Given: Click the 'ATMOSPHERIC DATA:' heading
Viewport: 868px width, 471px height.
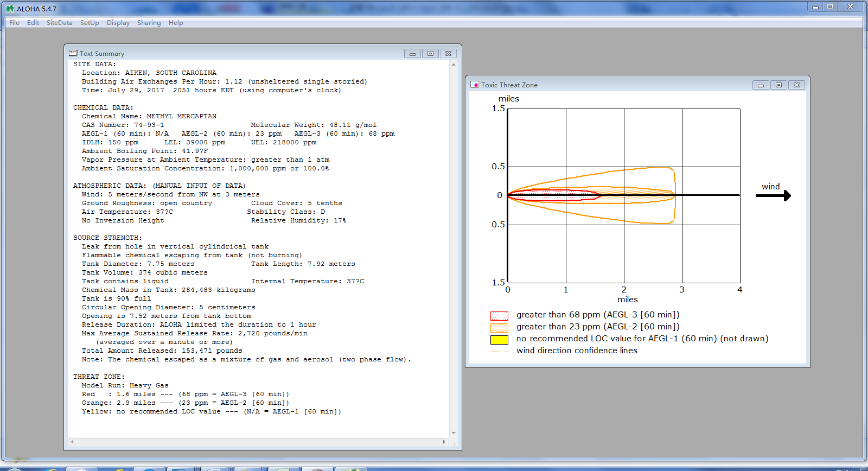Looking at the screenshot, I should pyautogui.click(x=110, y=186).
